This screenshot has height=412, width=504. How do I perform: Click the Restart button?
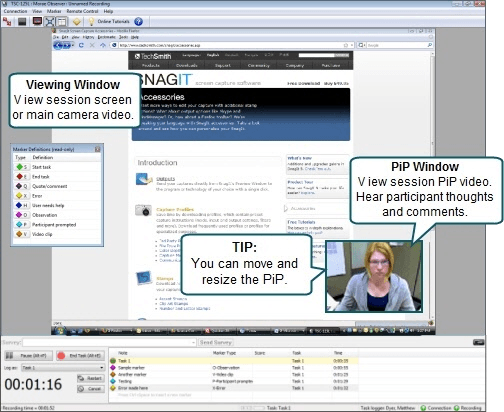[91, 378]
